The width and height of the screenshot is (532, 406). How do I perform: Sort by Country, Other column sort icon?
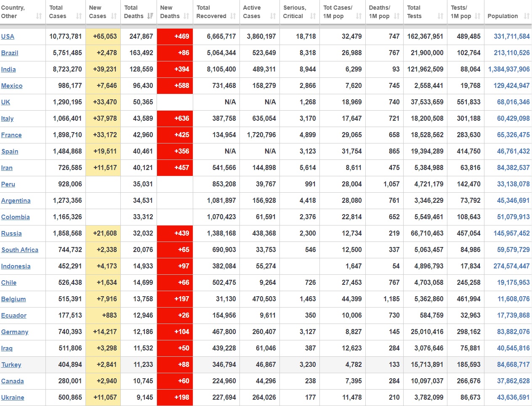click(39, 16)
